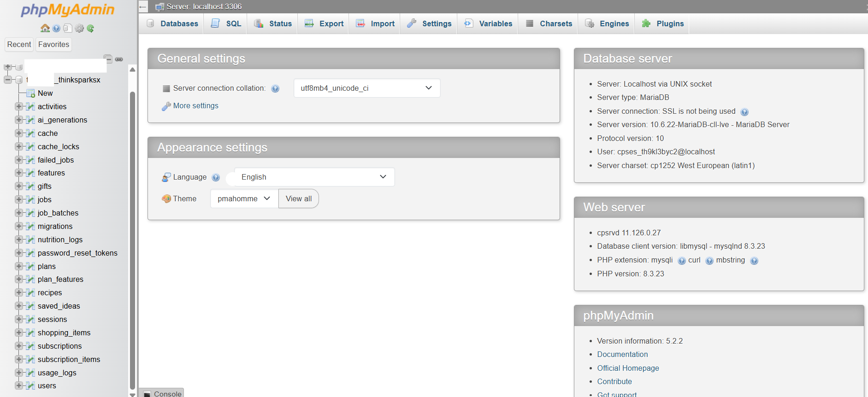Click the thinksparksx database cylinder icon

coord(19,80)
